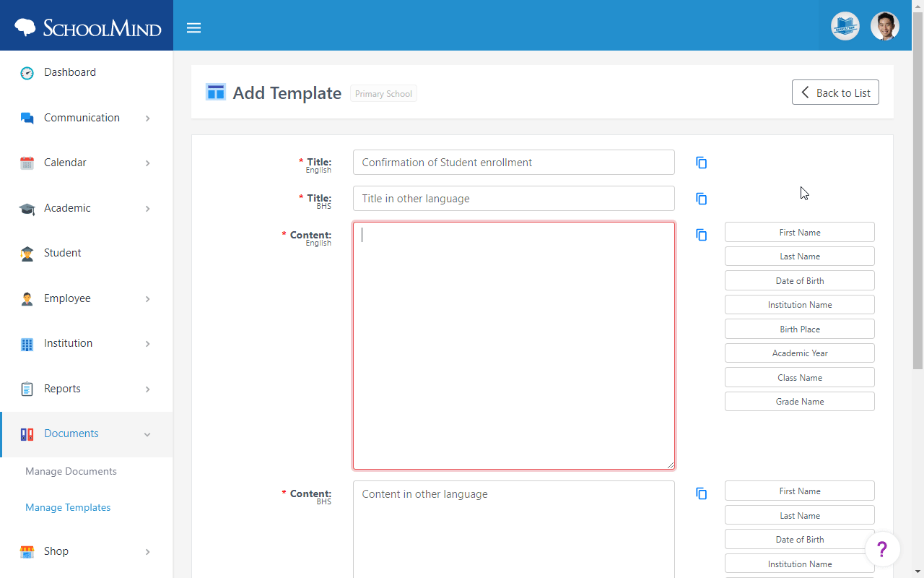Image resolution: width=924 pixels, height=578 pixels.
Task: Copy the English Content field text
Action: 701,234
